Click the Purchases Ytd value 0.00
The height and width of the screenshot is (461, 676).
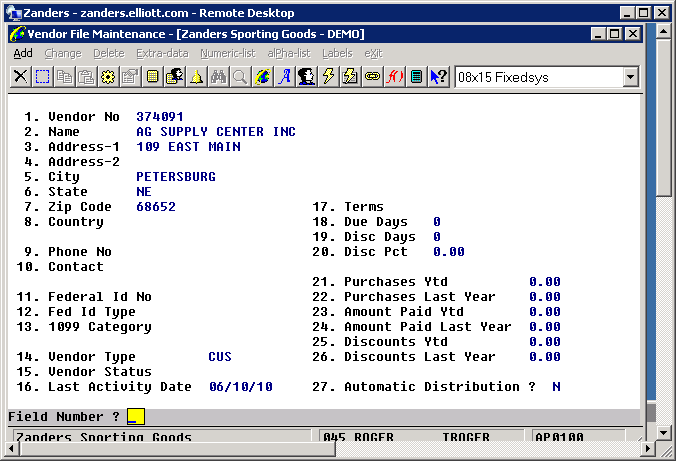click(545, 282)
